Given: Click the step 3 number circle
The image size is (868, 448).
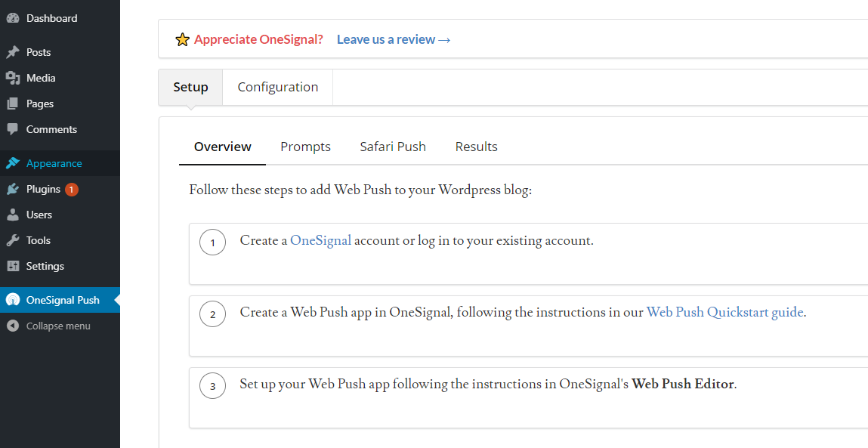Looking at the screenshot, I should (x=212, y=386).
